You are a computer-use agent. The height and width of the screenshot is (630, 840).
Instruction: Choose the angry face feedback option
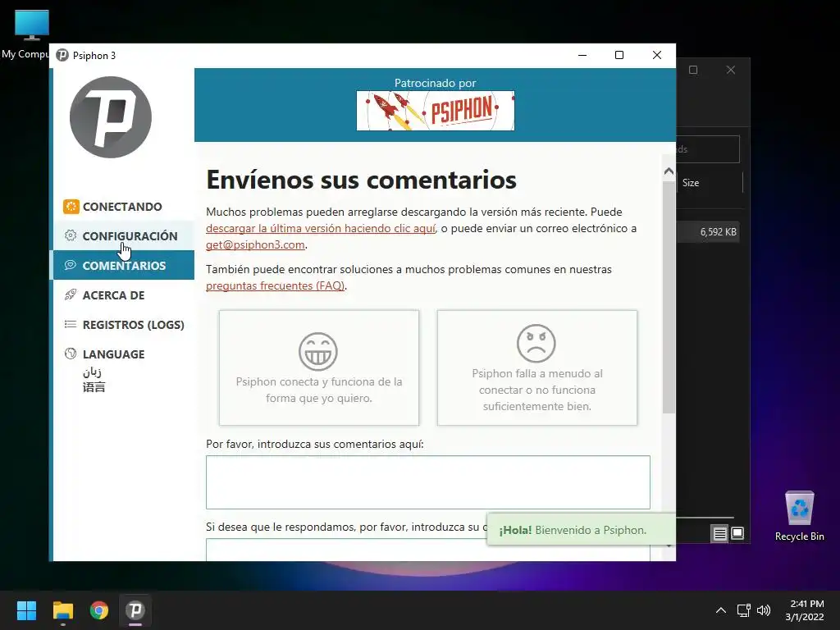click(x=537, y=367)
